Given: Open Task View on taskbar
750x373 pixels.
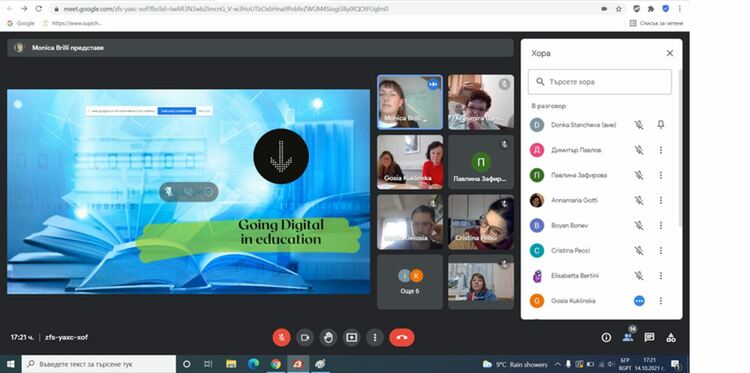Looking at the screenshot, I should (208, 364).
